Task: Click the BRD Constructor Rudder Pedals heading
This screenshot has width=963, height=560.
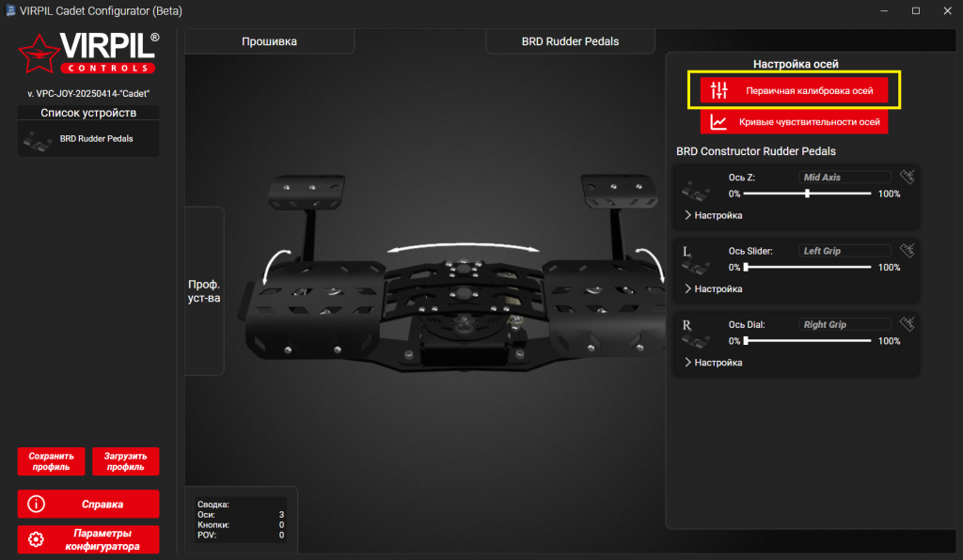Action: coord(756,151)
